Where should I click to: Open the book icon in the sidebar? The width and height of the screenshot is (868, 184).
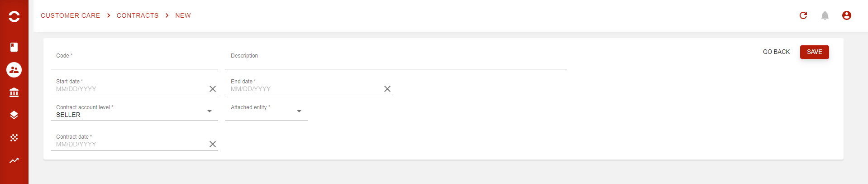click(x=14, y=47)
